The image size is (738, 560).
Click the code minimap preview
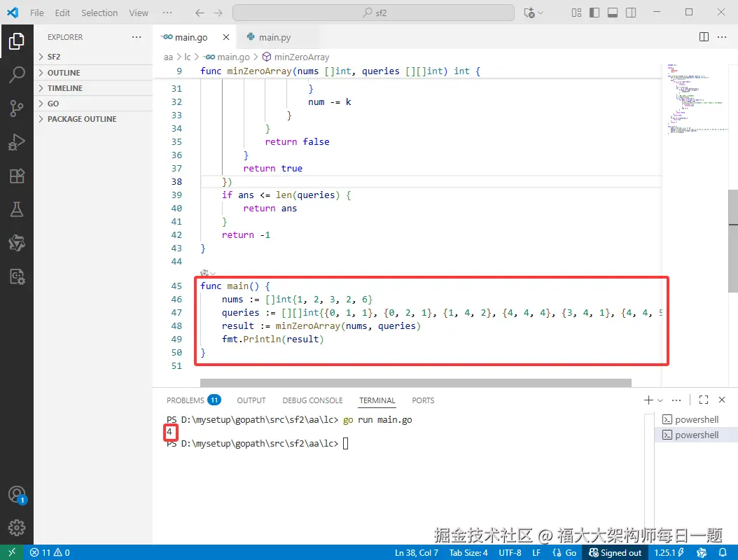697,99
